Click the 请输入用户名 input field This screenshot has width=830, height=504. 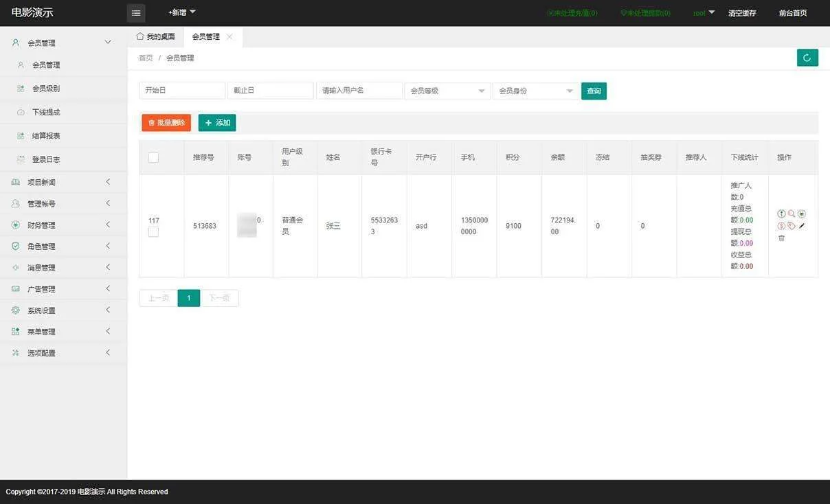click(x=359, y=91)
